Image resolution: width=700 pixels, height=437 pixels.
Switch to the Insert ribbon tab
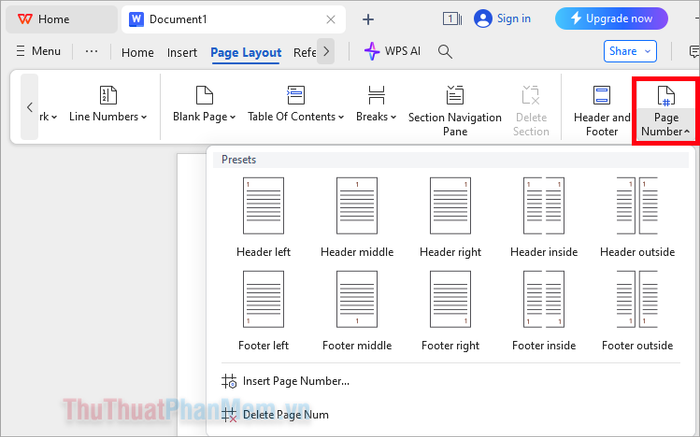click(x=182, y=52)
